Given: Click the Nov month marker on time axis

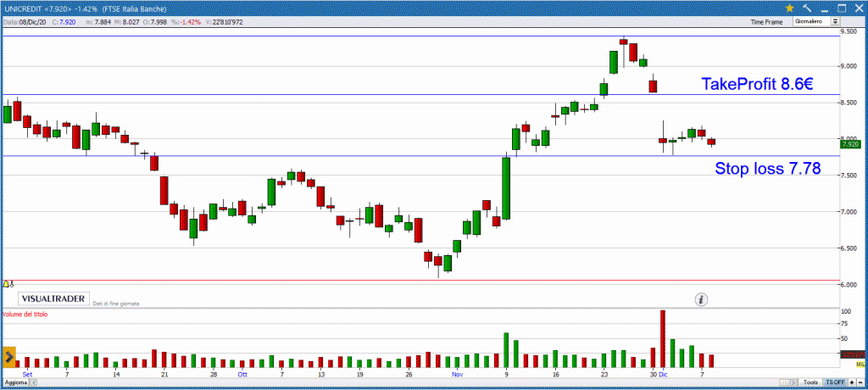Looking at the screenshot, I should coord(457,375).
